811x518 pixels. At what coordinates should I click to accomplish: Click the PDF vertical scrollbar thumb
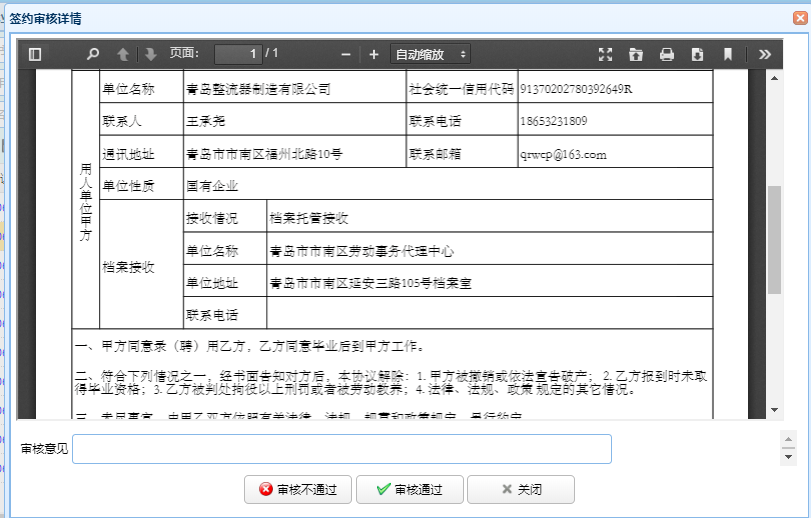click(774, 240)
